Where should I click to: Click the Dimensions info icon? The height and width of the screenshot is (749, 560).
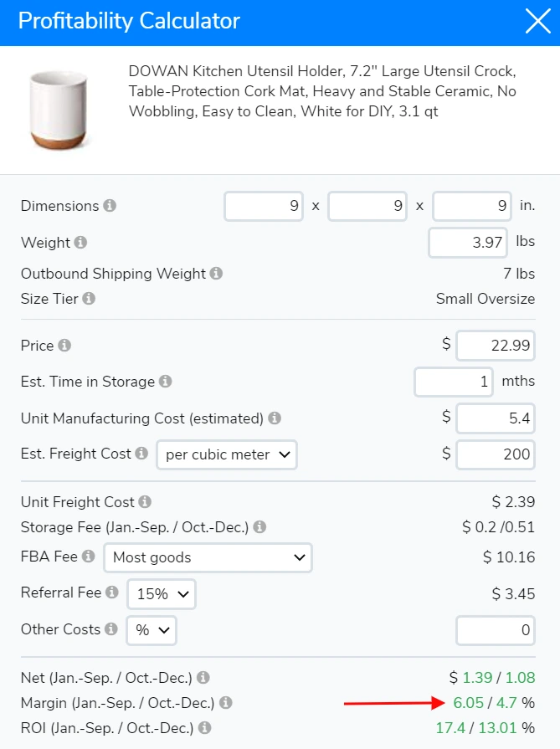(x=110, y=206)
